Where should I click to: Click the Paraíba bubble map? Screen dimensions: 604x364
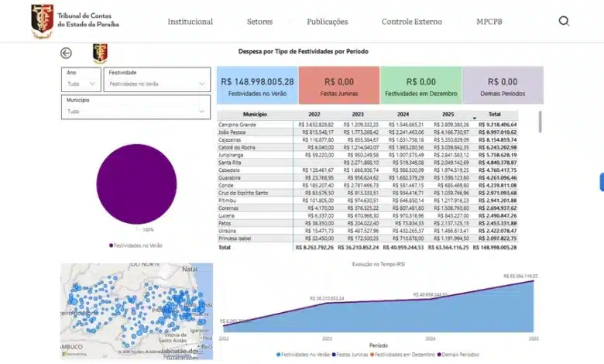coord(137,310)
